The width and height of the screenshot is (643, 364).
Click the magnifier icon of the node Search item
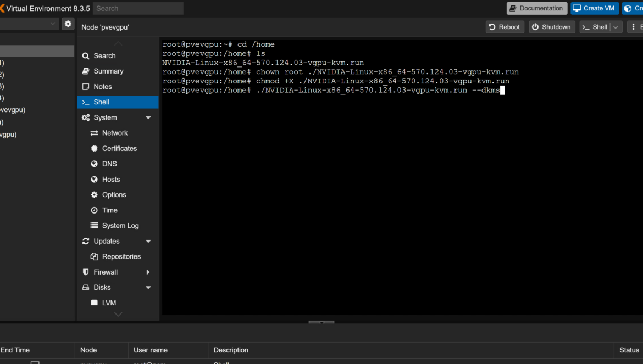click(x=86, y=55)
